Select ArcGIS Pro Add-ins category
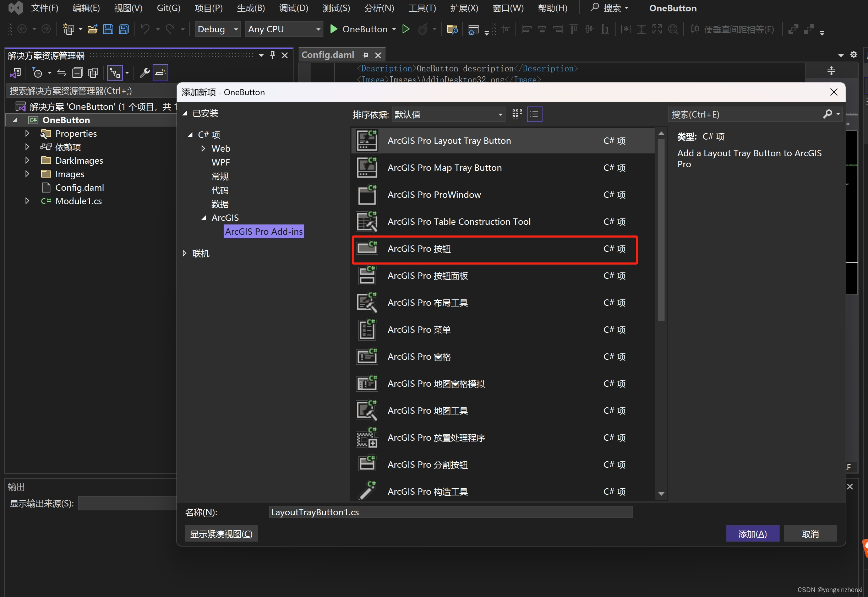The image size is (868, 597). (264, 232)
